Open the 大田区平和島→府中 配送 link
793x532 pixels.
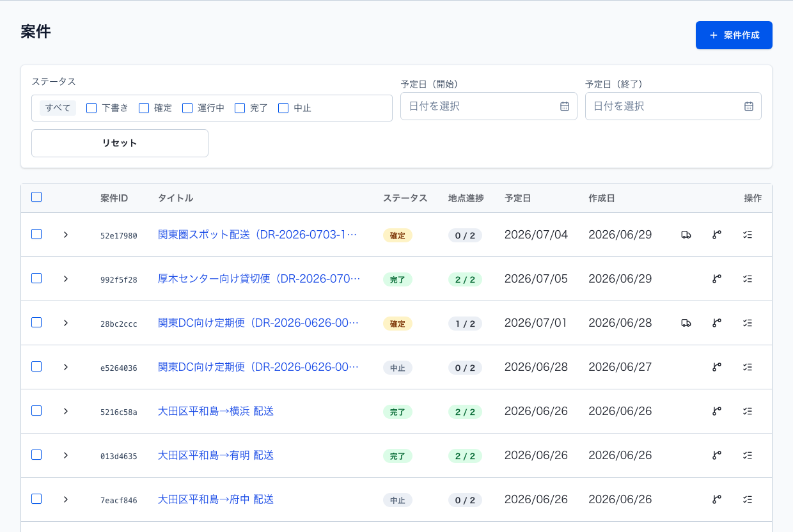tap(216, 499)
